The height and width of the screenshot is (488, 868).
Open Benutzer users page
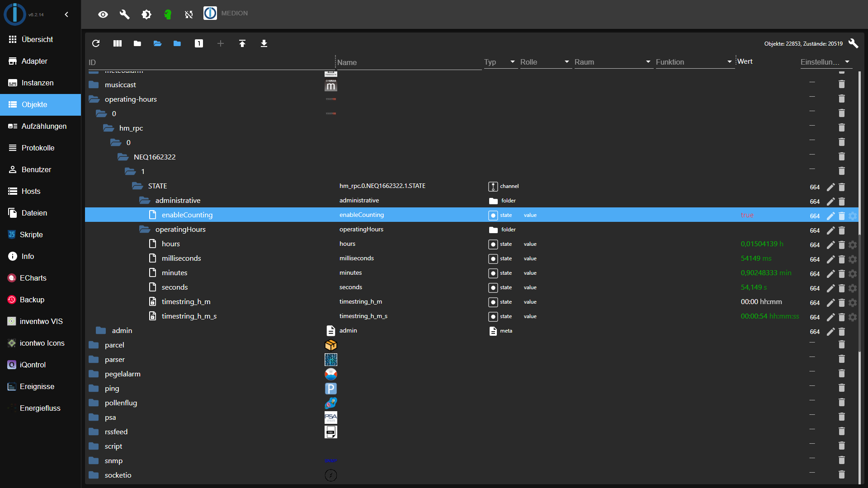point(41,169)
